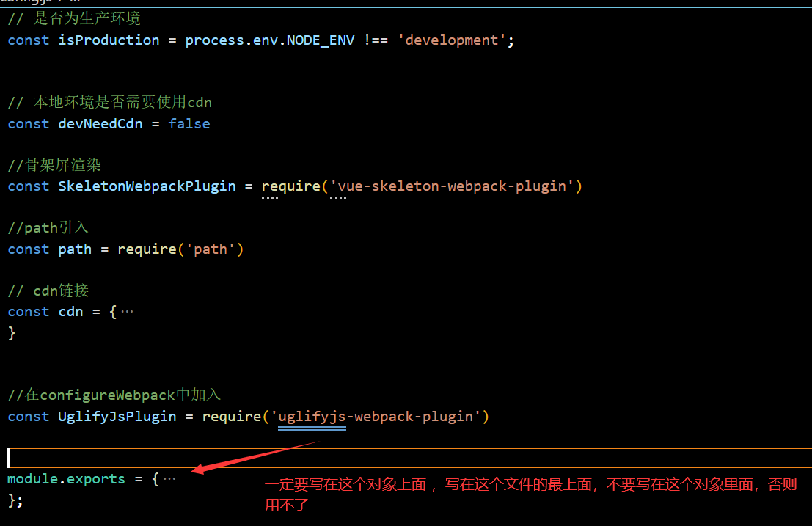
Task: Click the comment '// 本地环境是否需要使用cdn'
Action: coord(110,102)
